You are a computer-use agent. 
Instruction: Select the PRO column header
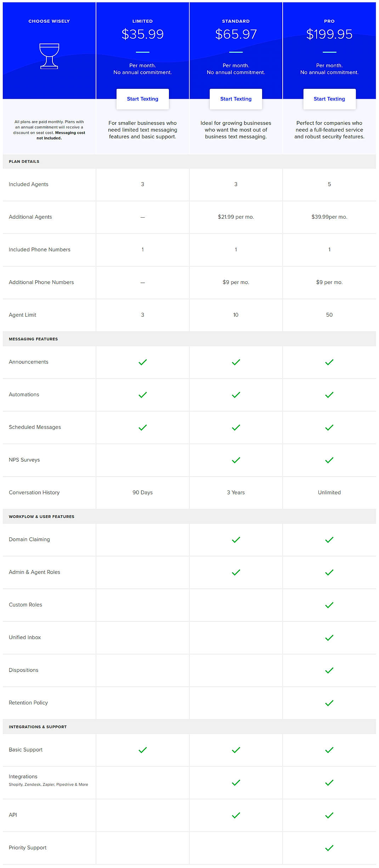(329, 21)
